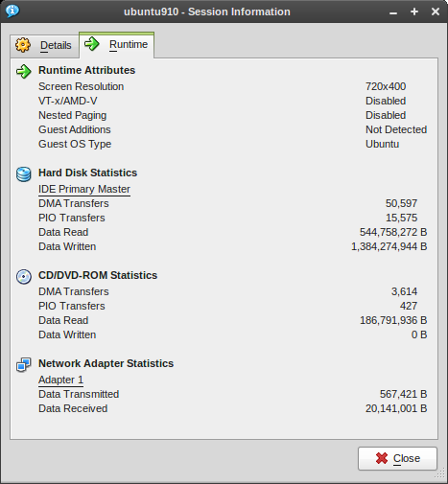This screenshot has width=448, height=484.
Task: Click the gear icon on Details tab
Action: pyautogui.click(x=23, y=45)
